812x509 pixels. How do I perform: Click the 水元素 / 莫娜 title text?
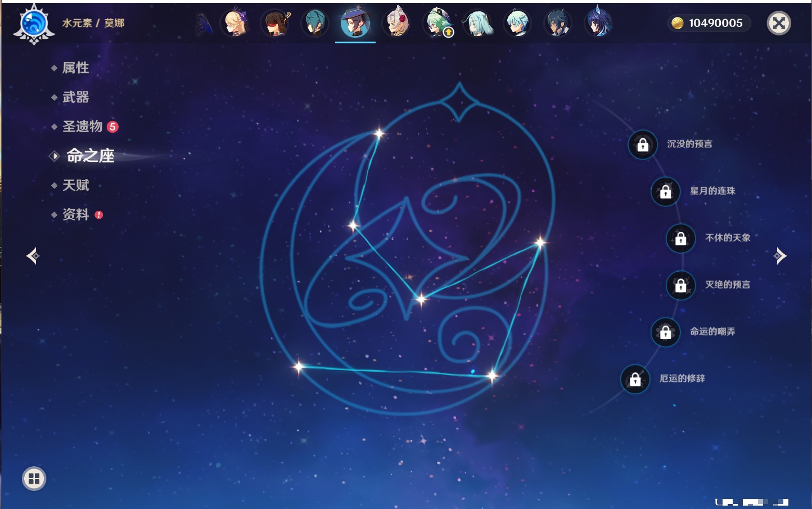point(93,23)
